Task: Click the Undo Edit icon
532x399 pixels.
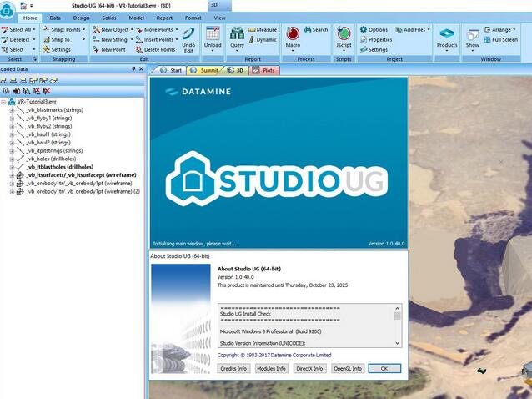Action: (x=188, y=34)
